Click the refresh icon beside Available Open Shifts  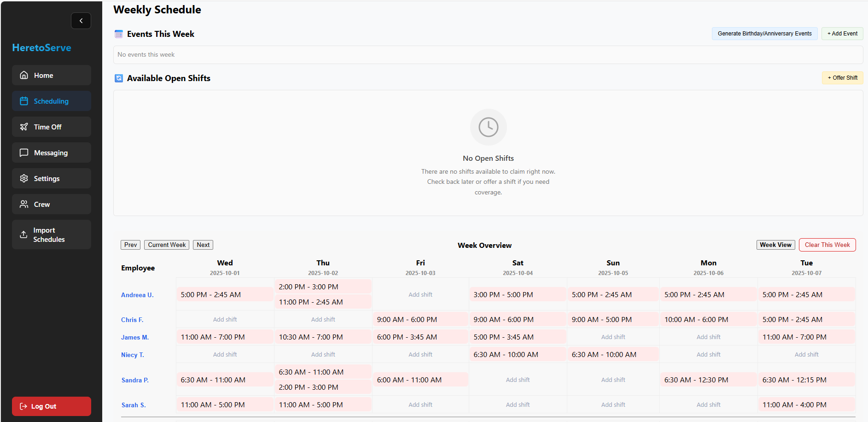[119, 78]
